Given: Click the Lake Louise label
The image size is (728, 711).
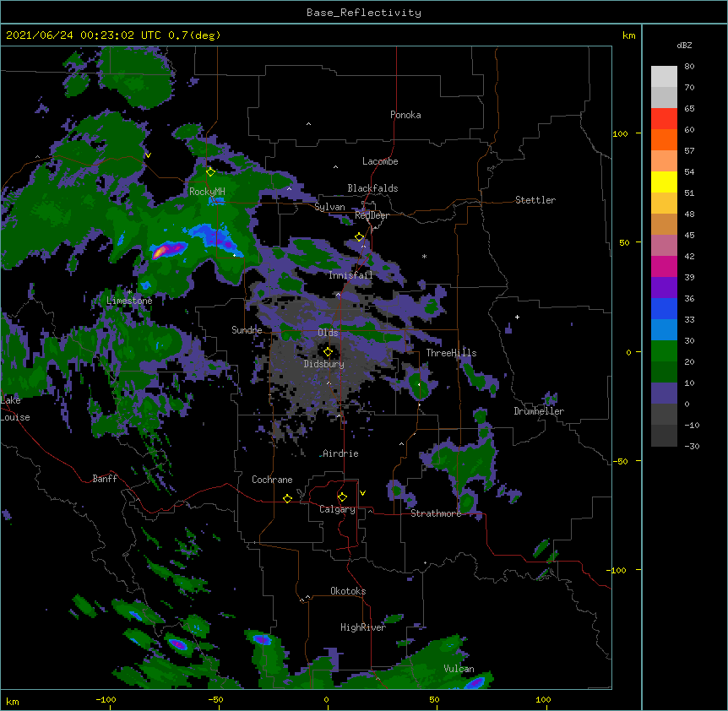Looking at the screenshot, I should 15,409.
